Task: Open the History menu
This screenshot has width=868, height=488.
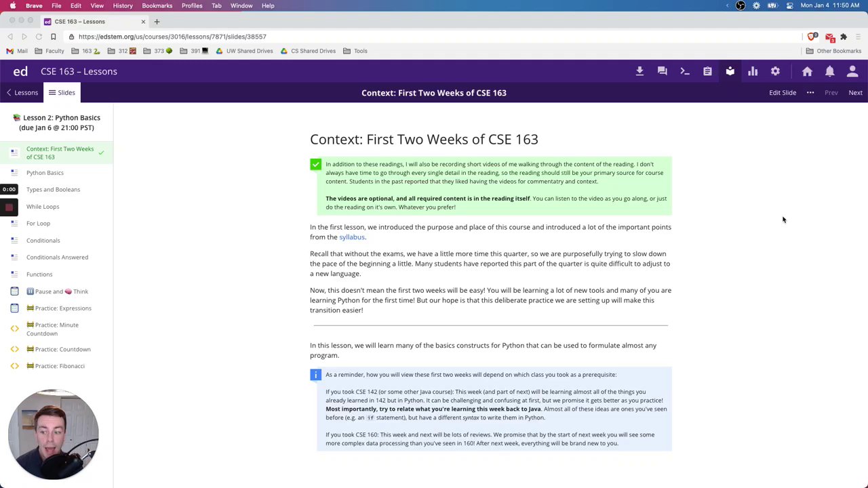Action: pyautogui.click(x=123, y=5)
